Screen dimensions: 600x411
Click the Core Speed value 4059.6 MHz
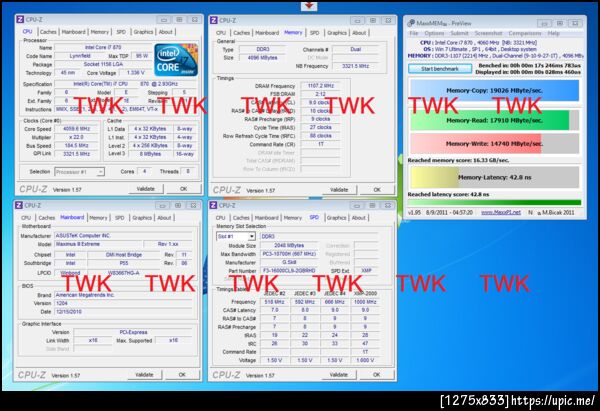(77, 129)
